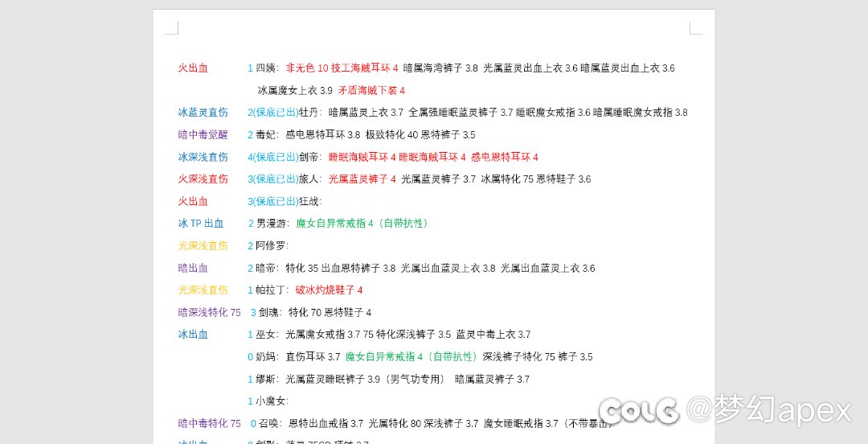
Task: Click the text '恩特出血戒指 3.7'
Action: 326,424
